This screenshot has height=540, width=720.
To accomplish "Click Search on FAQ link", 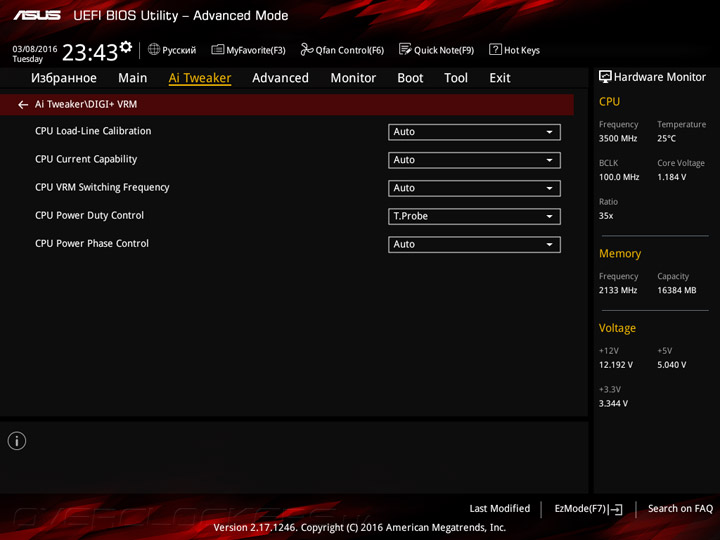I will pyautogui.click(x=681, y=509).
